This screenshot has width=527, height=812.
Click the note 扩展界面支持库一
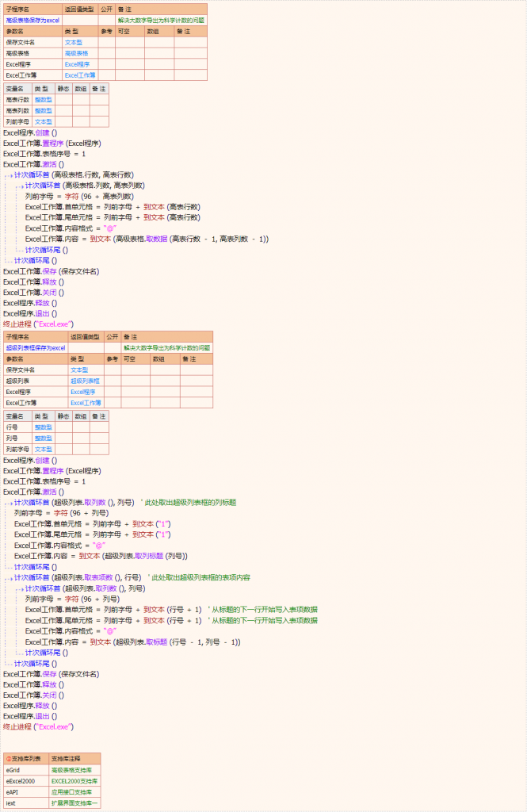pyautogui.click(x=74, y=803)
